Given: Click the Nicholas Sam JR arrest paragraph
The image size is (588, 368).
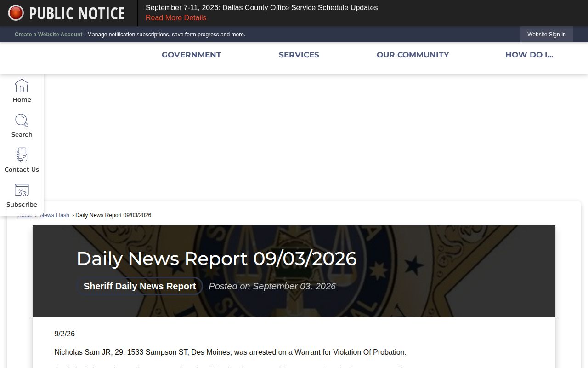Looking at the screenshot, I should click(230, 352).
